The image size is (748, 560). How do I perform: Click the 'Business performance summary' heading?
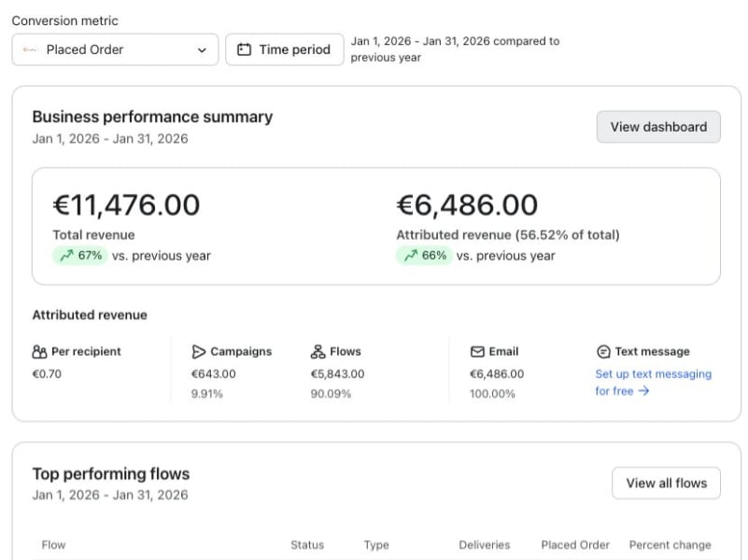tap(152, 117)
